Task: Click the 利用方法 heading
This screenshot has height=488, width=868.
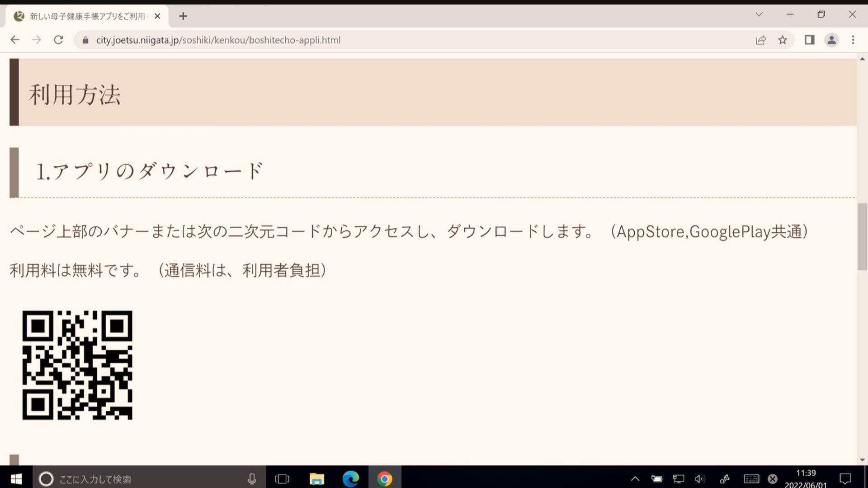Action: click(x=75, y=95)
